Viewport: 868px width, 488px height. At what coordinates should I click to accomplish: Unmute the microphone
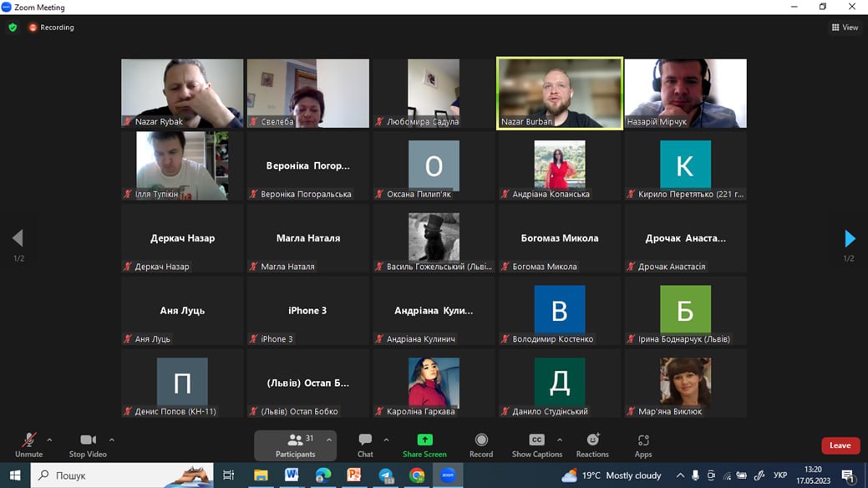[x=28, y=445]
